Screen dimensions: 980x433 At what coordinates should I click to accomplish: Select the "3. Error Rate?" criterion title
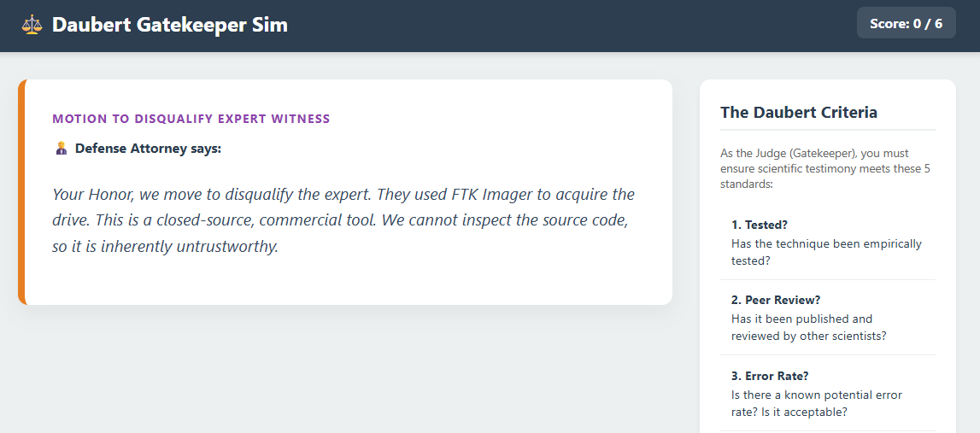(x=770, y=376)
